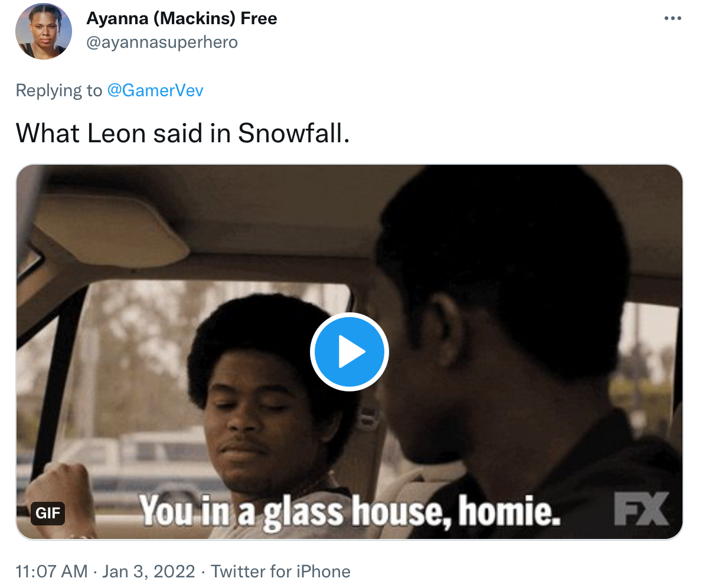Click the Twitter for iPhone source link
This screenshot has height=588, width=702.
(x=280, y=571)
